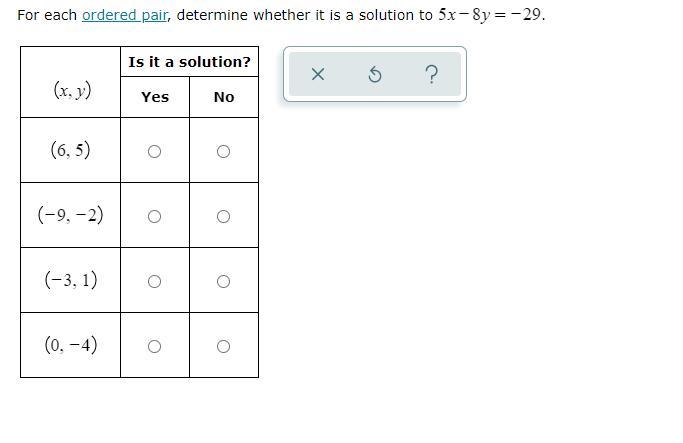
Task: Click the equation 5x−8y=−29 in the prompt
Action: (491, 15)
